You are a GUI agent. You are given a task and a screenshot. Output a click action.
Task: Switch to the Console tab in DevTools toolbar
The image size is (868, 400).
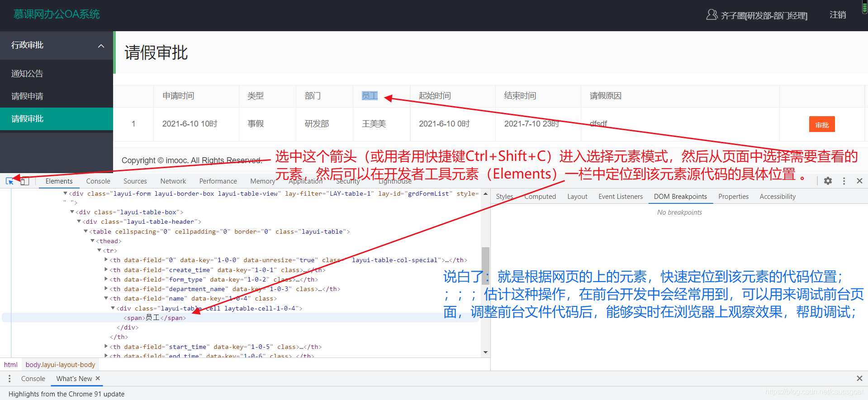tap(98, 181)
